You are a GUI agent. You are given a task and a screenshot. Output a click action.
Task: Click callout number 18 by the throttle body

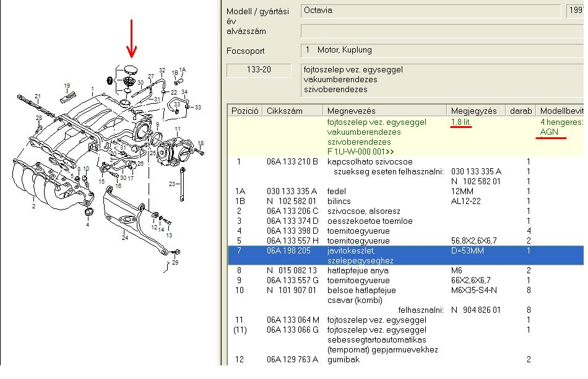[x=201, y=143]
